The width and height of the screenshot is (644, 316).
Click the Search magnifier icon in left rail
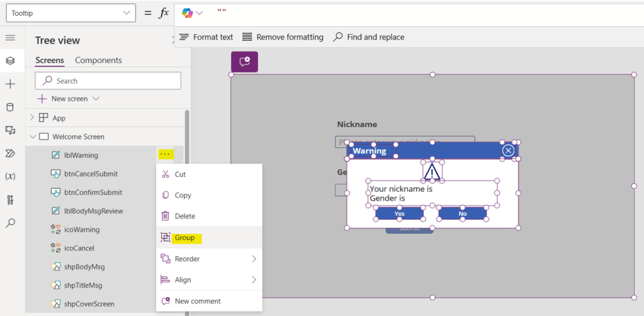[x=10, y=223]
